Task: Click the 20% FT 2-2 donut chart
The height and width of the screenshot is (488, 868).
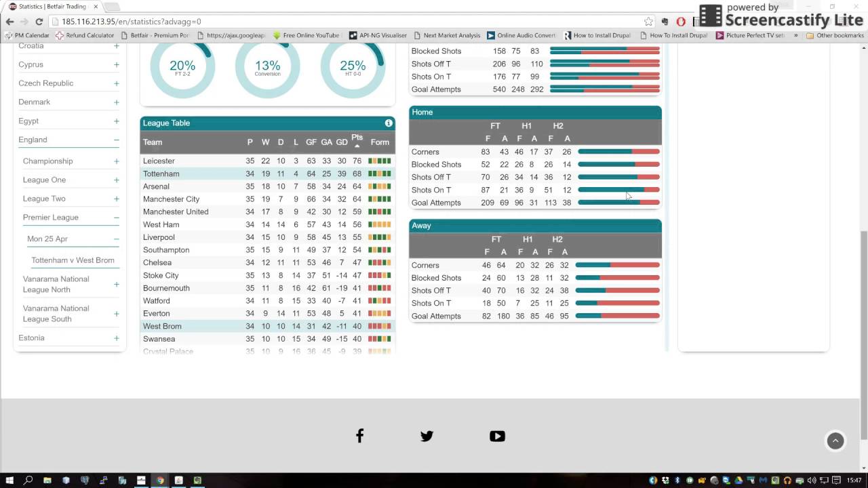Action: pos(182,66)
